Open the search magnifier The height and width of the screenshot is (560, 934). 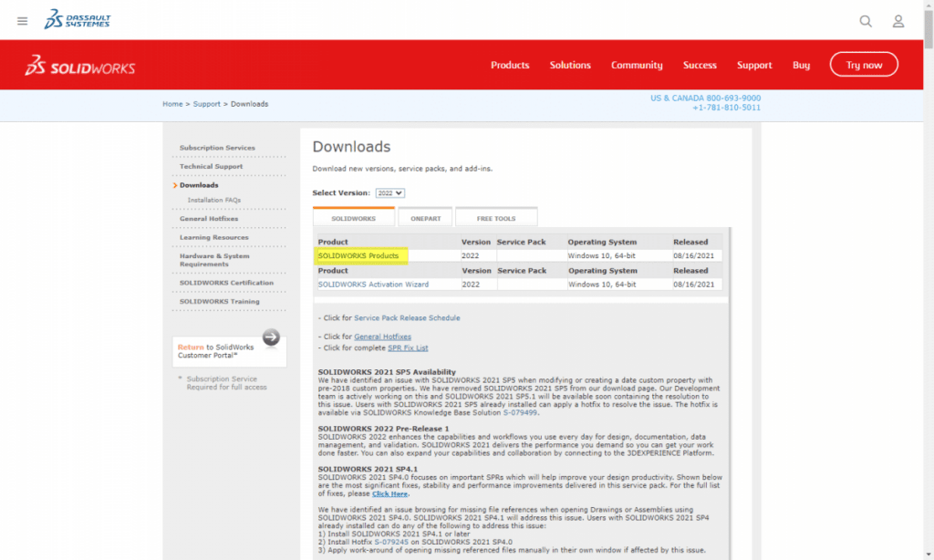click(865, 21)
